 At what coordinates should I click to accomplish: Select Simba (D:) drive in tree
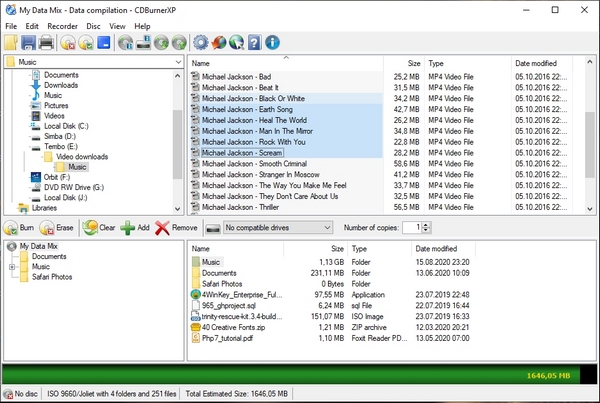(60, 136)
